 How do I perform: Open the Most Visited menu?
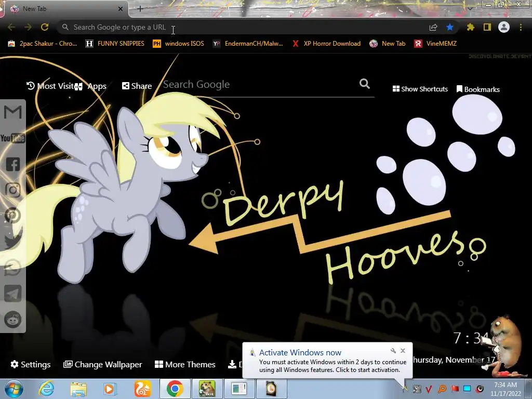[50, 86]
